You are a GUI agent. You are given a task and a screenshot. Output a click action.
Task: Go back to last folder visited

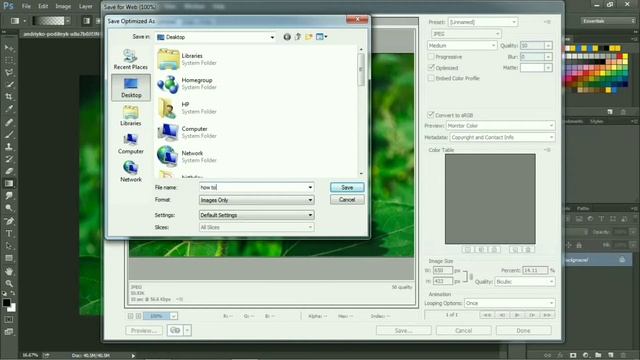point(287,37)
